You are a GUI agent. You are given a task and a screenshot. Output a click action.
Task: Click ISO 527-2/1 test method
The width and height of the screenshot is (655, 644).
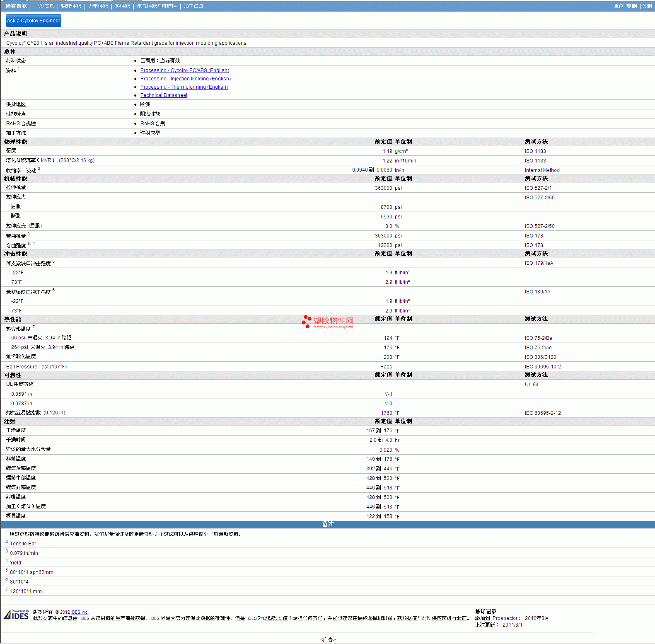[538, 188]
